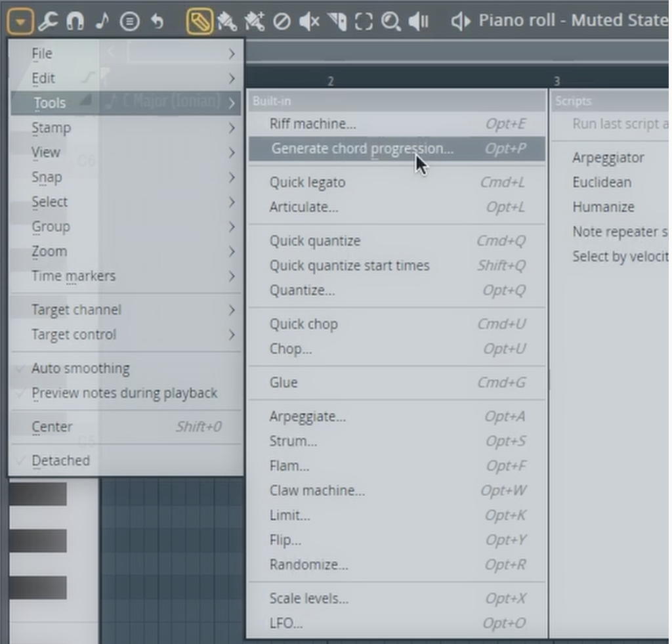Click the note Stamp icon
This screenshot has height=644, width=672.
point(102,21)
